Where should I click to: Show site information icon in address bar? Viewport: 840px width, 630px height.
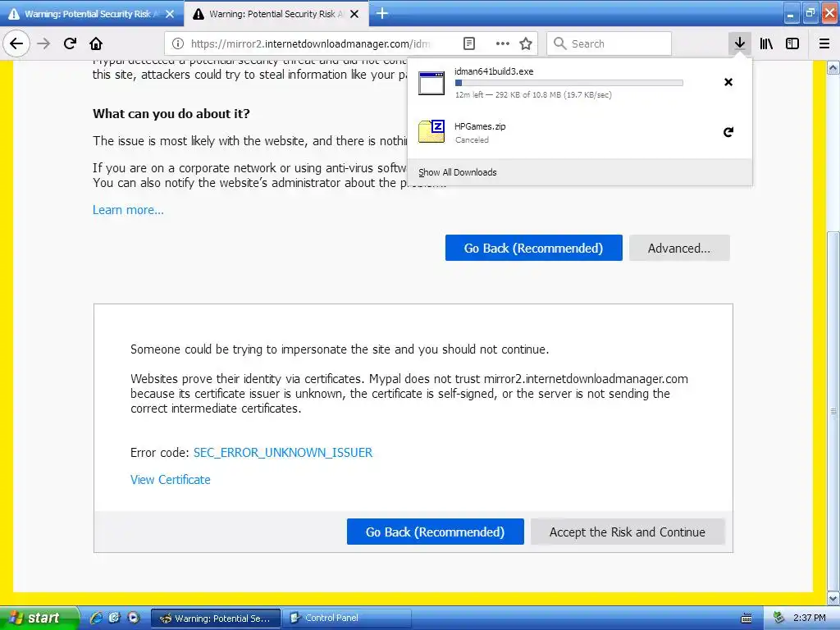click(178, 43)
